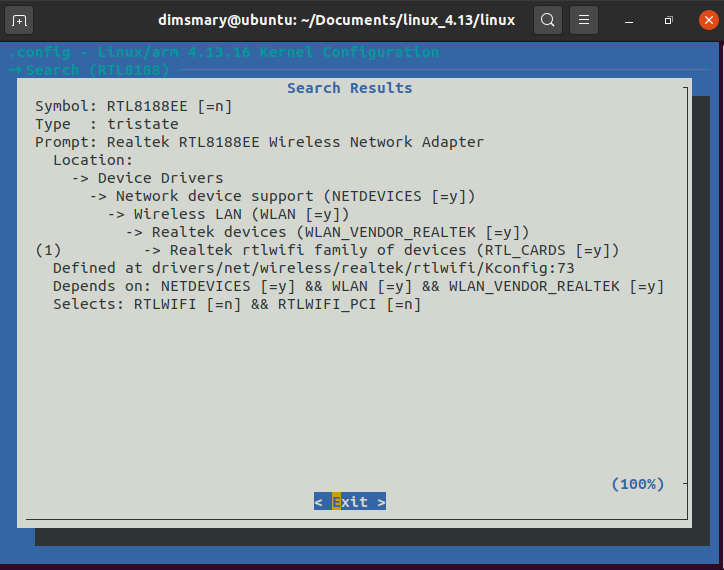Viewport: 724px width, 570px height.
Task: Click '-> Device Drivers' location entry
Action: point(147,178)
